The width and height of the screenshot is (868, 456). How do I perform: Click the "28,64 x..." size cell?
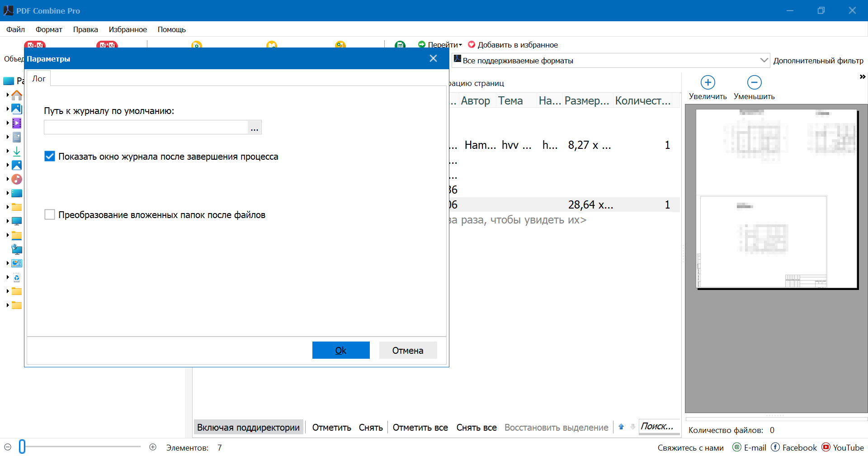coord(590,205)
